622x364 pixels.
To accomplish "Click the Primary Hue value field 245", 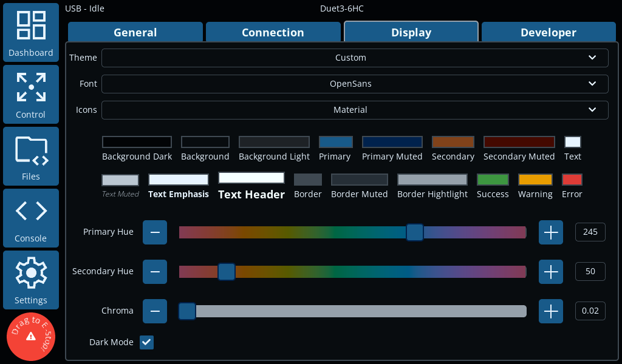I will [590, 232].
